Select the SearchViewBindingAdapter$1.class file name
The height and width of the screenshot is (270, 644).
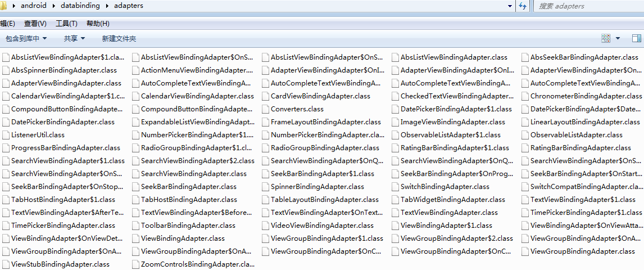point(68,161)
